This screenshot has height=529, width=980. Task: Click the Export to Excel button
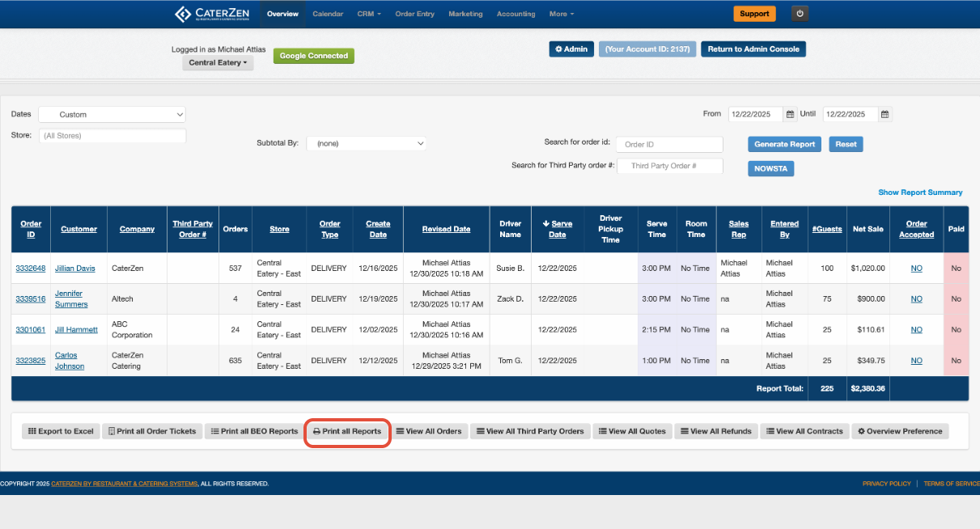tap(61, 431)
